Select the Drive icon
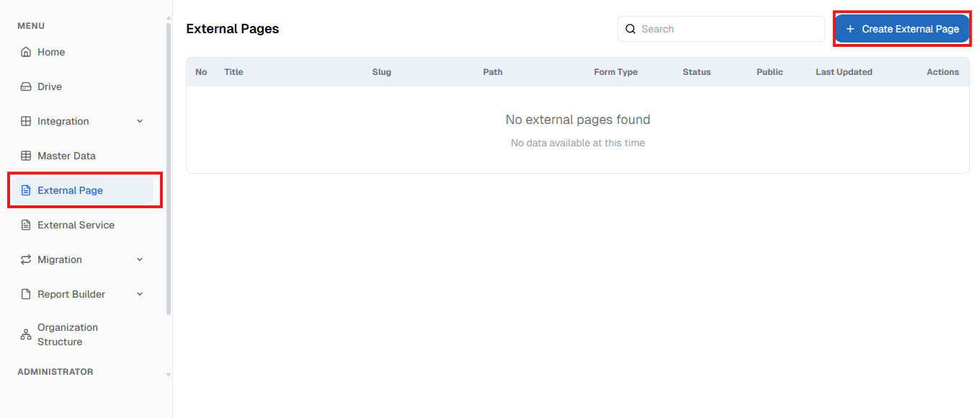Viewport: 980px width, 418px height. pyautogui.click(x=25, y=86)
